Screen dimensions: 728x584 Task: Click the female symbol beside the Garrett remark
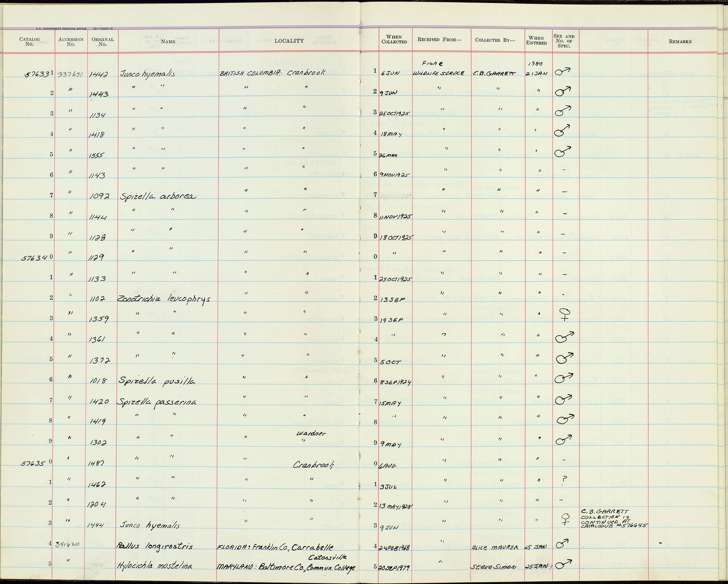(x=565, y=519)
